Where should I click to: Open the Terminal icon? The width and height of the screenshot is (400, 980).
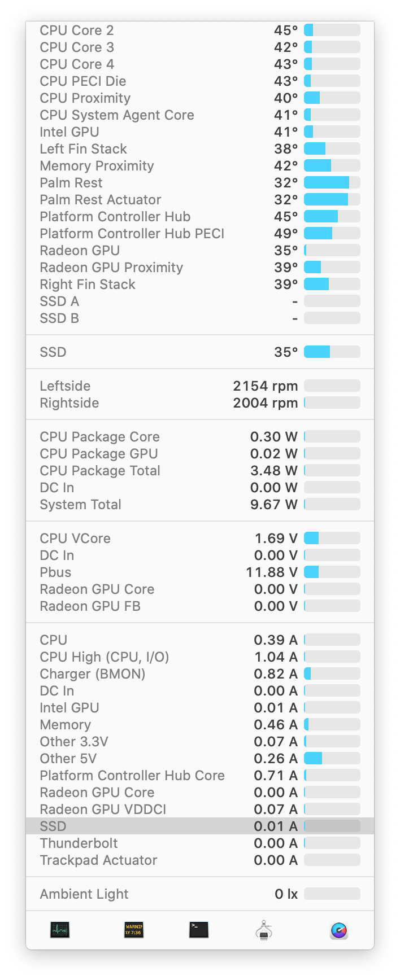click(x=199, y=930)
